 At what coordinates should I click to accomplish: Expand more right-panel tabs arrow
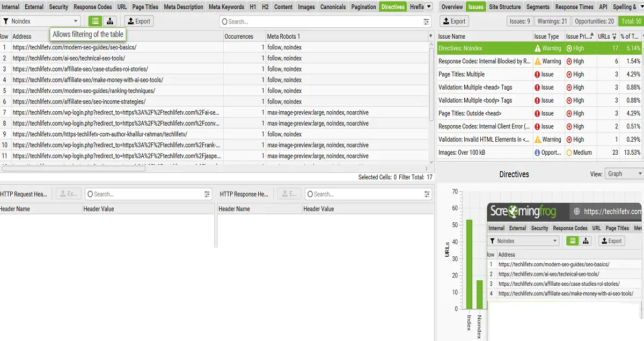tap(640, 6)
